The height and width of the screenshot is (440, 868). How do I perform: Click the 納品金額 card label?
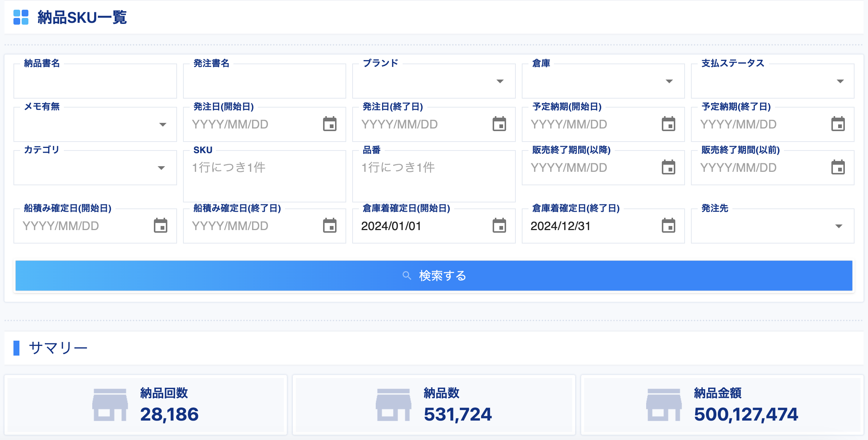pyautogui.click(x=718, y=393)
